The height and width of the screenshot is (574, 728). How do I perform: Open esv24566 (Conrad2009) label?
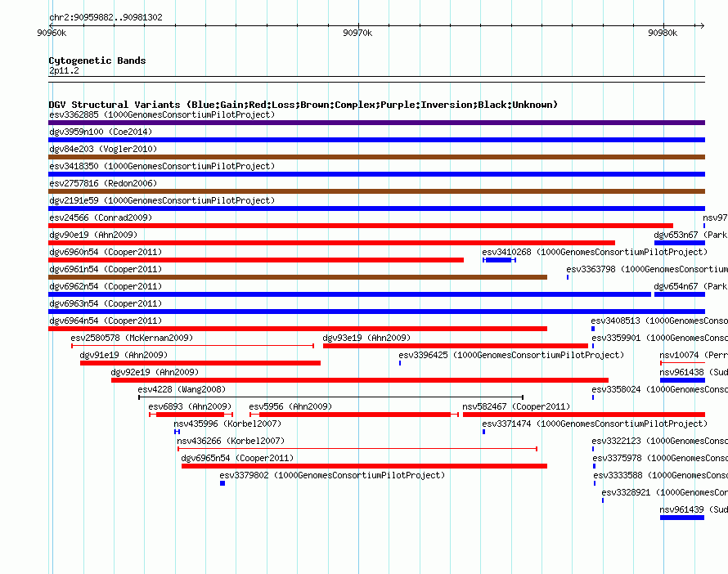pos(101,217)
